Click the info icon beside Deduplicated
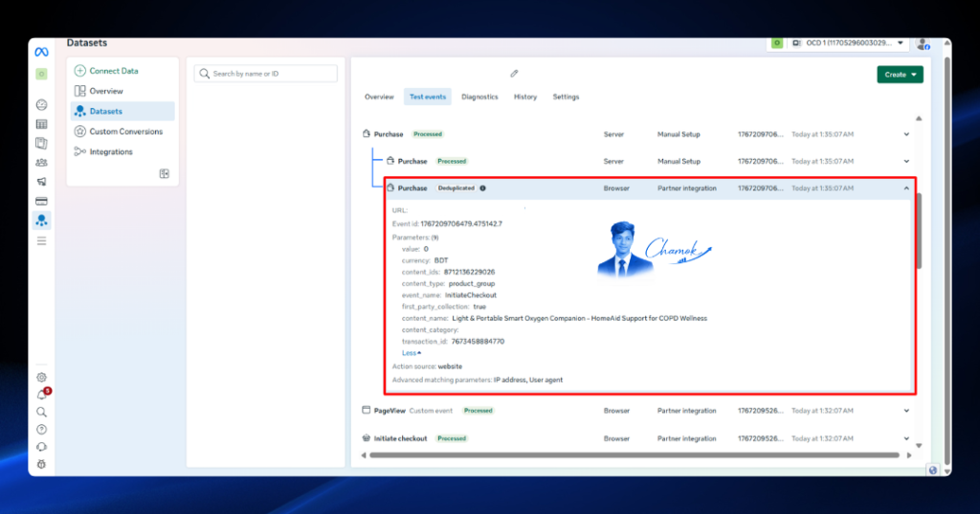The image size is (980, 514). tap(482, 189)
